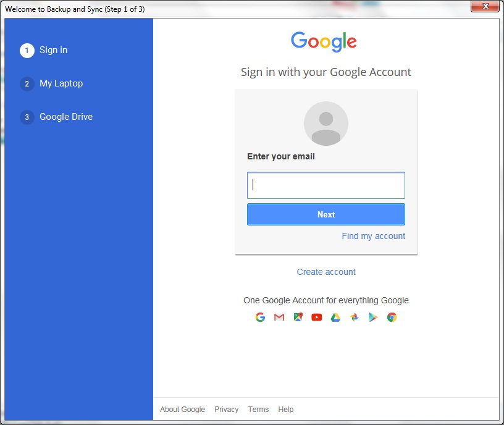Open the About Google link
504x425 pixels.
(182, 409)
